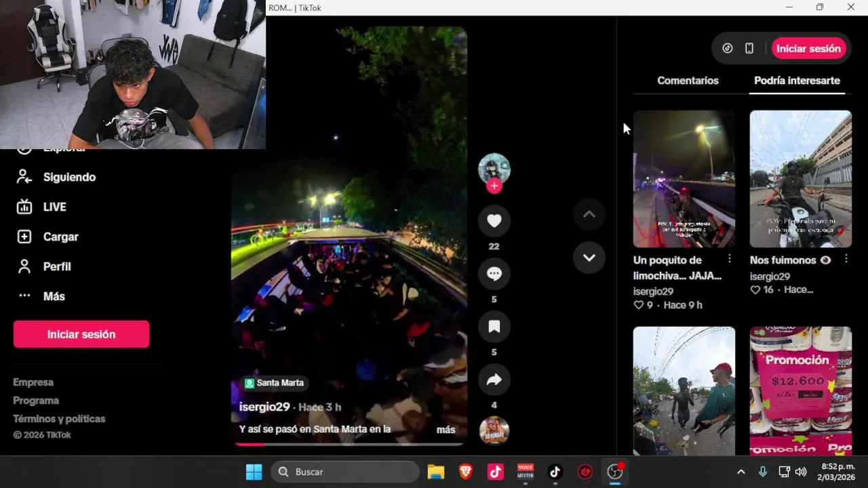This screenshot has width=868, height=488.
Task: Open the red circular app in taskbar
Action: pyautogui.click(x=585, y=472)
